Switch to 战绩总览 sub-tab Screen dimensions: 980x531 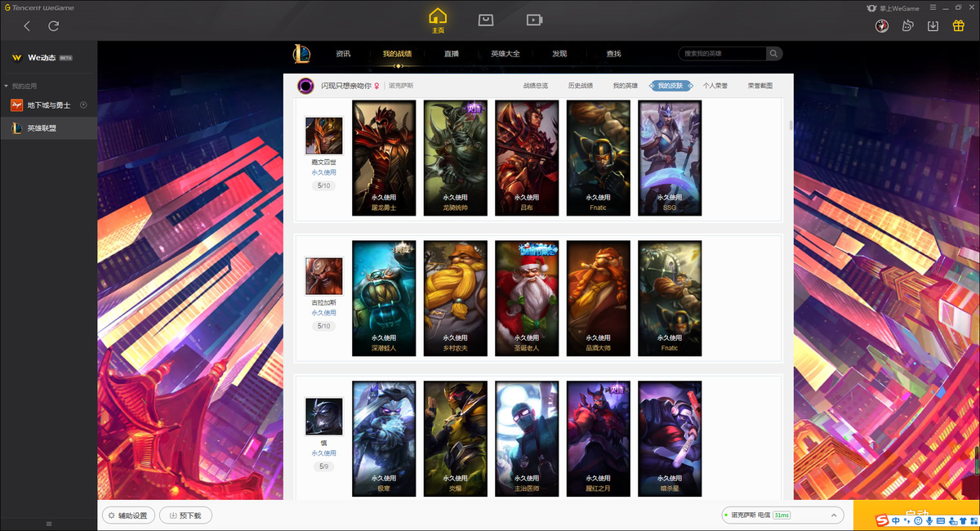[x=536, y=85]
